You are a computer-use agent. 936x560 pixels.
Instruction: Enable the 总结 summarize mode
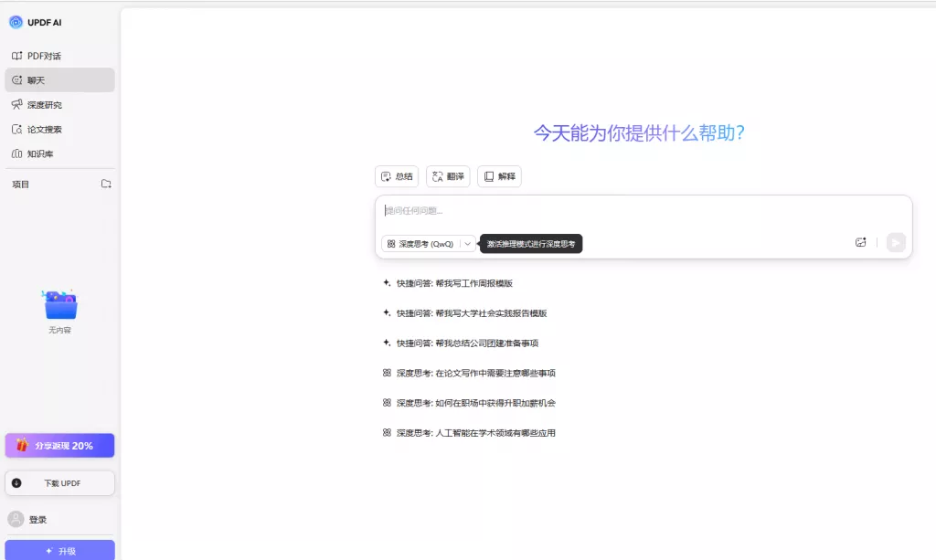point(396,175)
